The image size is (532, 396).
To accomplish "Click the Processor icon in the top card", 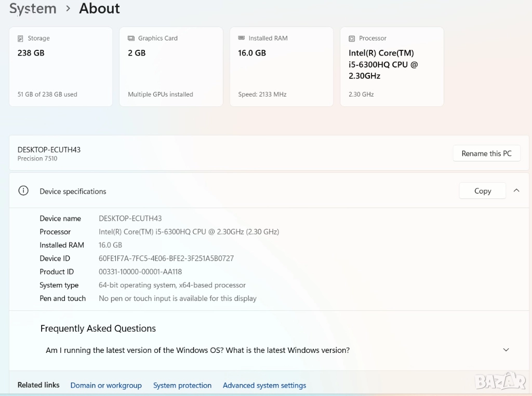I will [352, 38].
